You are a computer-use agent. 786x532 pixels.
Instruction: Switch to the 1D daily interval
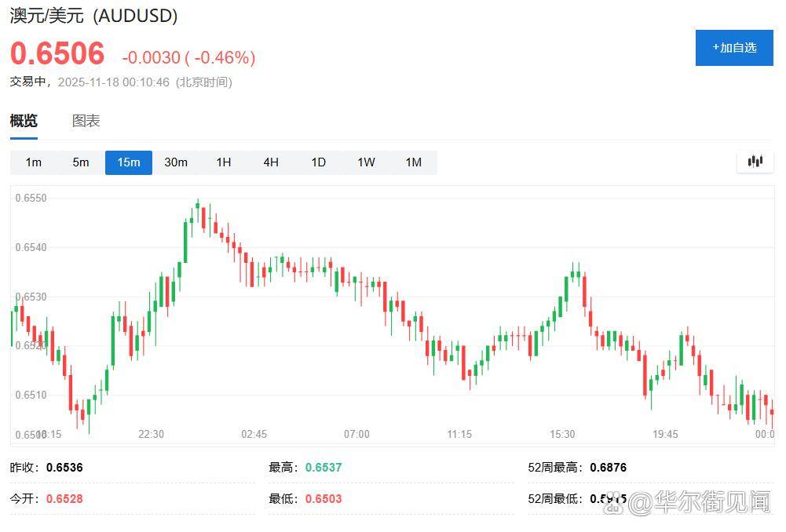tap(318, 162)
